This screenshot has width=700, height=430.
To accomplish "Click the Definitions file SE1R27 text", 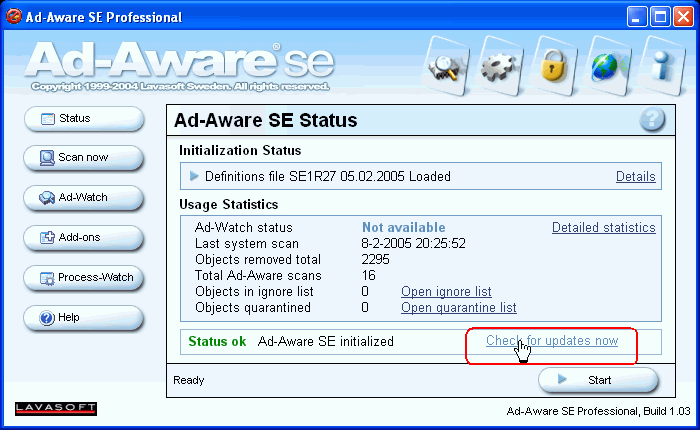I will [328, 176].
